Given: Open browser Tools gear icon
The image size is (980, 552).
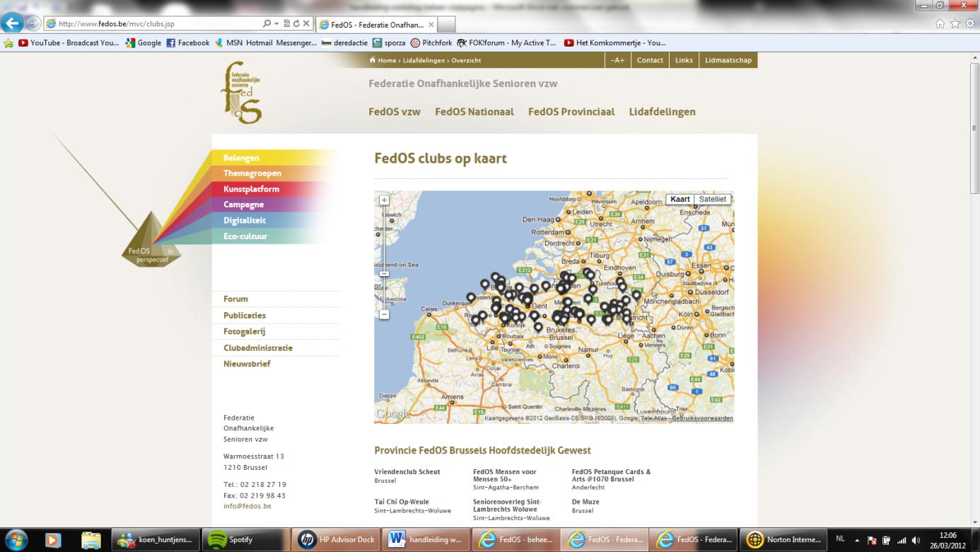Looking at the screenshot, I should tap(969, 24).
